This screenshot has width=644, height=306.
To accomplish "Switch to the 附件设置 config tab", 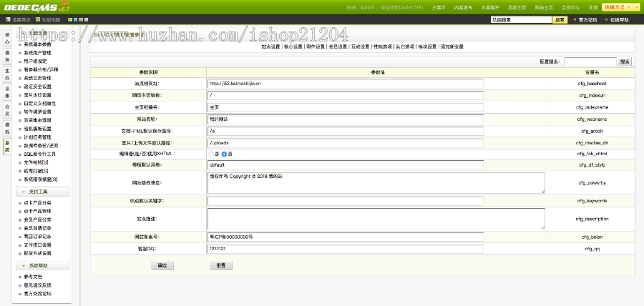I will point(316,46).
